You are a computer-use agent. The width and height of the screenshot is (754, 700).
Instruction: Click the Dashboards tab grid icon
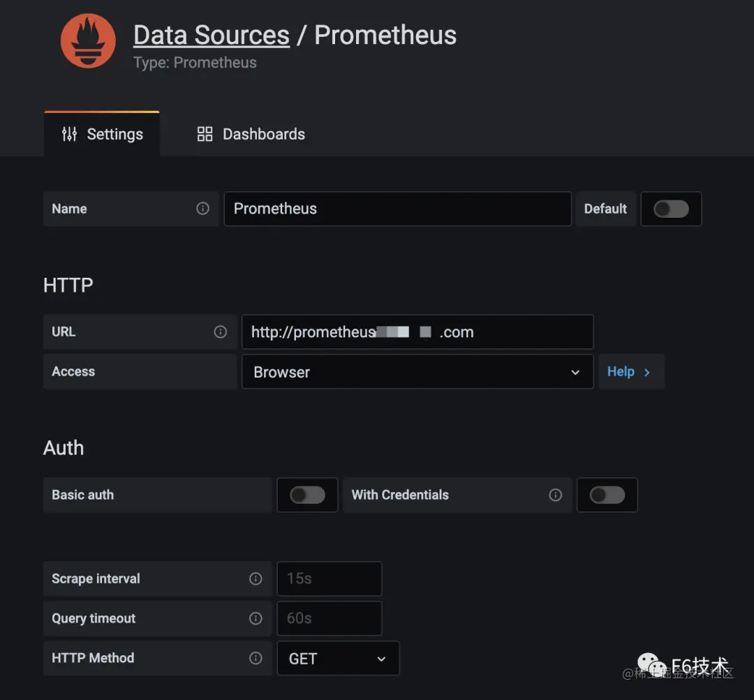pyautogui.click(x=205, y=134)
